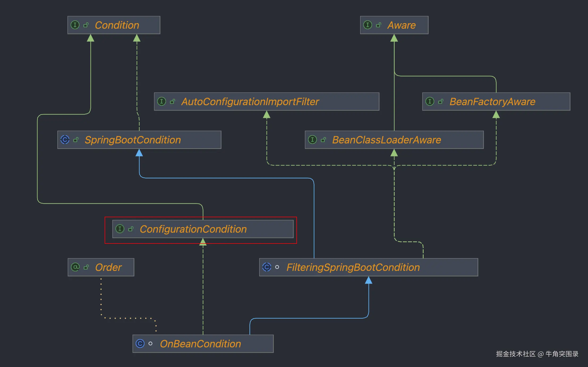
Task: Select the Aware interface node
Action: 401,25
